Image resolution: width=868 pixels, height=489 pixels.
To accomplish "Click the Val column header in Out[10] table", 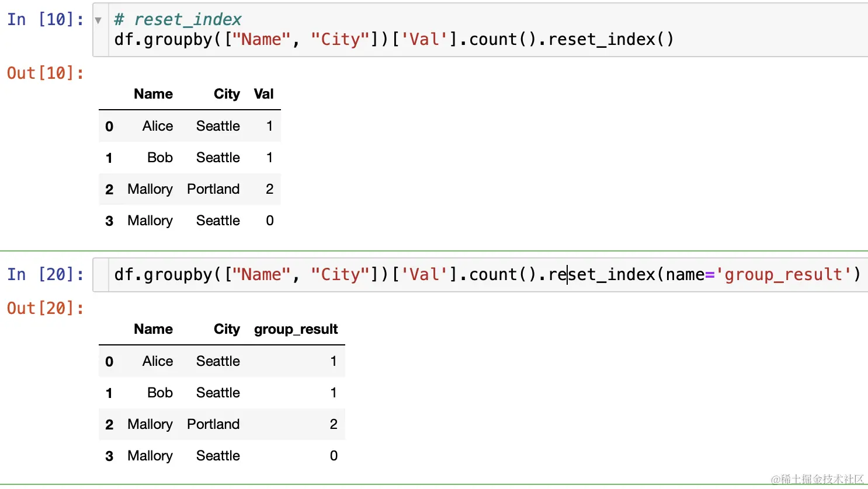I will click(x=263, y=94).
